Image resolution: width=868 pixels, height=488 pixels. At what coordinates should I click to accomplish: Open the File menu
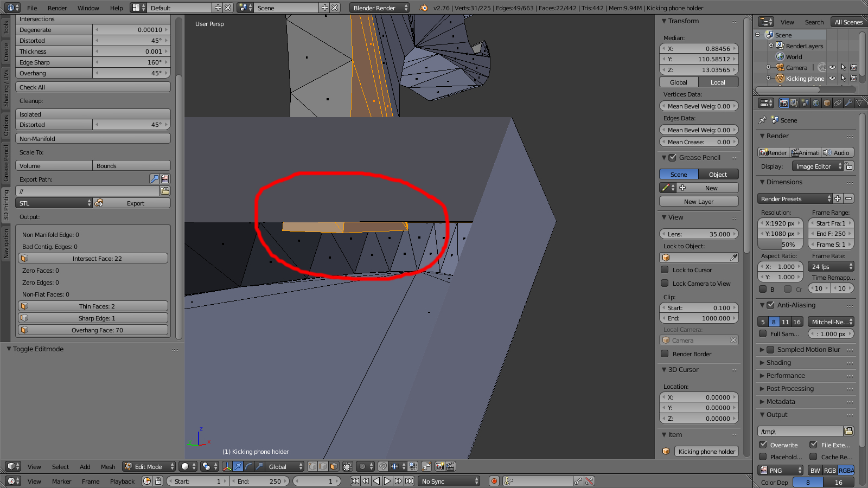(x=32, y=8)
